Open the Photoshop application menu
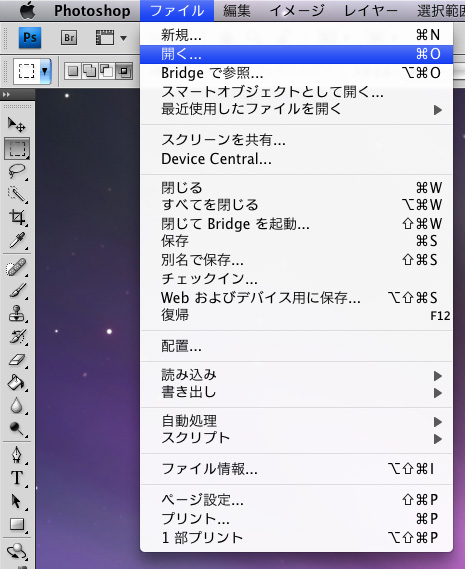This screenshot has height=569, width=465. 92,11
